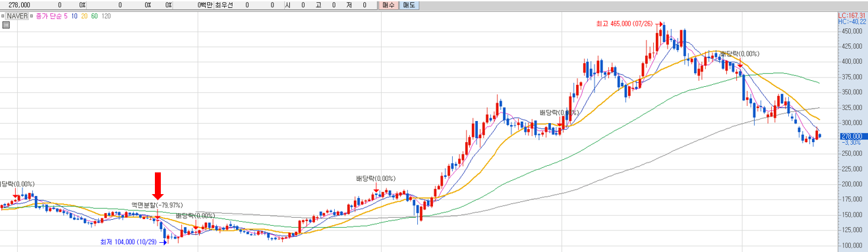Click the red 매수 buy button
The image size is (868, 252).
click(x=389, y=5)
